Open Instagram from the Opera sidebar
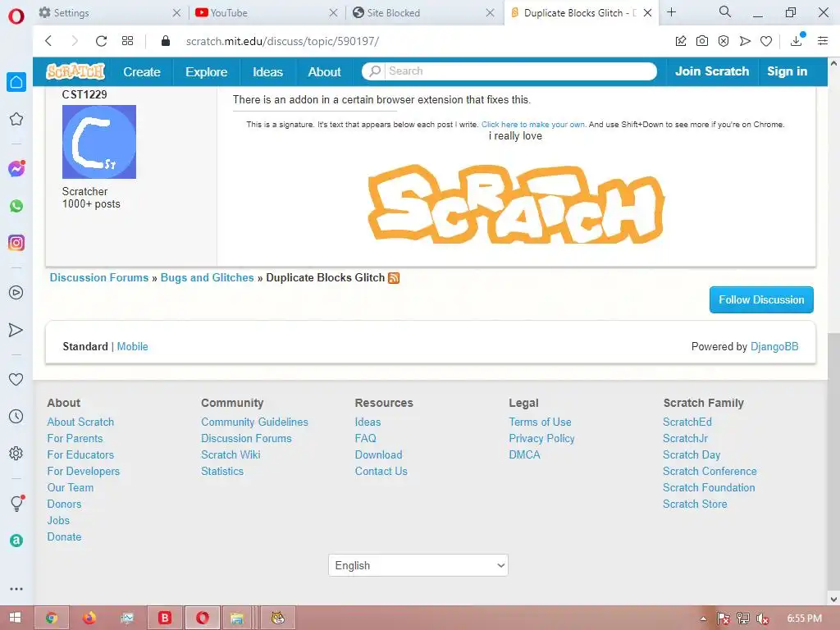Viewport: 840px width, 630px height. (16, 243)
